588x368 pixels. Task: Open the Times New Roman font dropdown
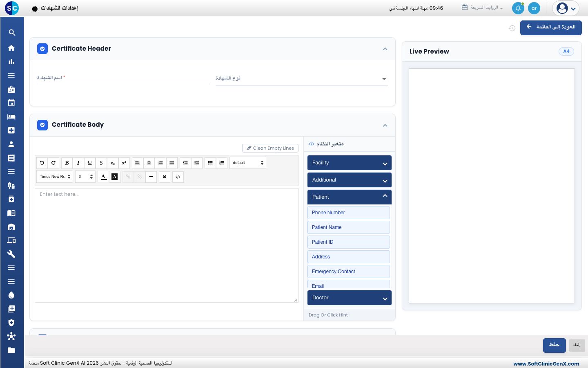[x=55, y=177]
